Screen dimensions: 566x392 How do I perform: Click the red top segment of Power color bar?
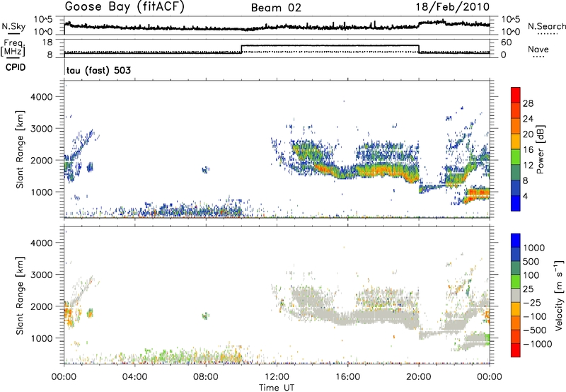[516, 95]
